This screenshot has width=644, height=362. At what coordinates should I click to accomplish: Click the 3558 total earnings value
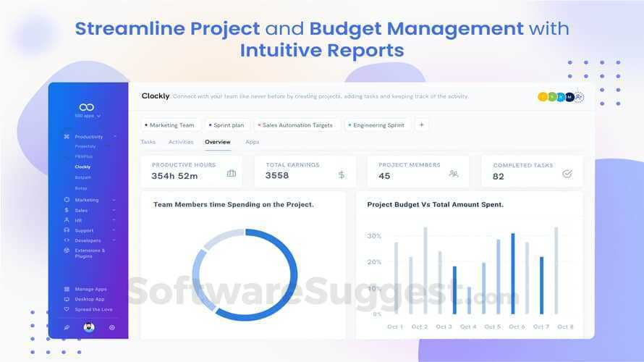click(x=277, y=175)
